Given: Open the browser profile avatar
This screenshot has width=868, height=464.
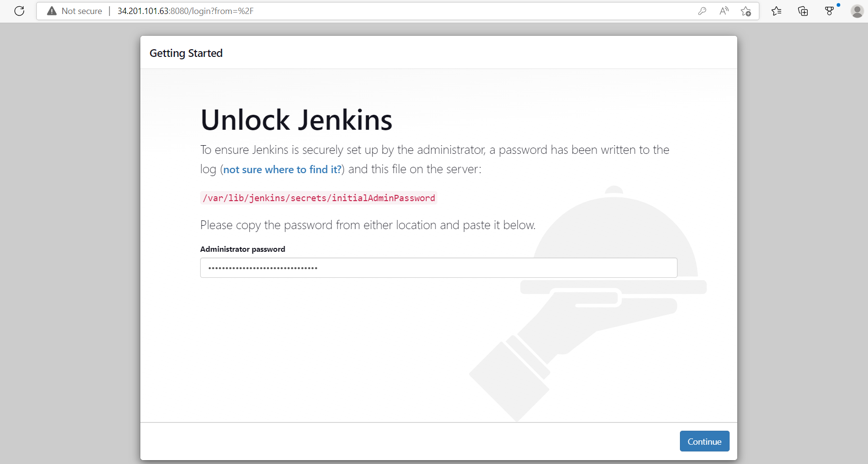Looking at the screenshot, I should point(857,11).
